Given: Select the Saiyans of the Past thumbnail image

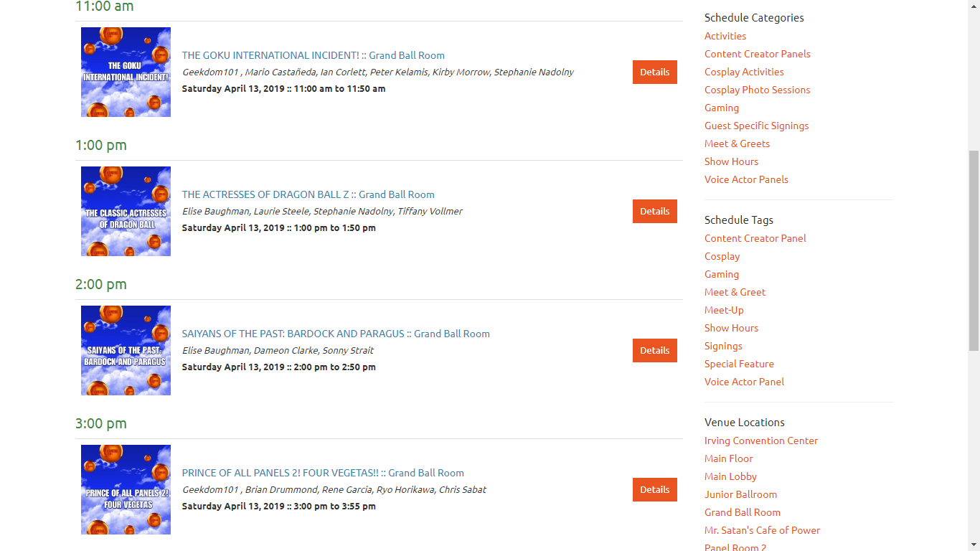Looking at the screenshot, I should [126, 350].
